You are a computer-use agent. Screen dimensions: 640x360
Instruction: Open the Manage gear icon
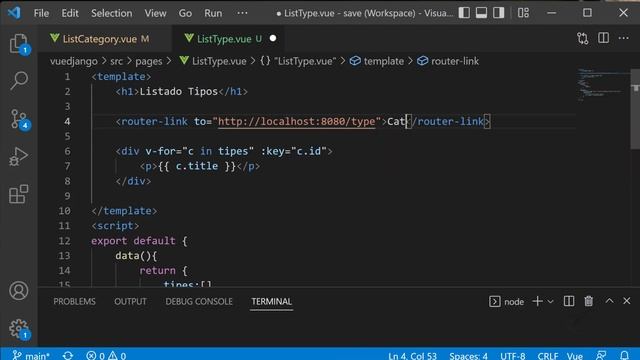coord(19,329)
